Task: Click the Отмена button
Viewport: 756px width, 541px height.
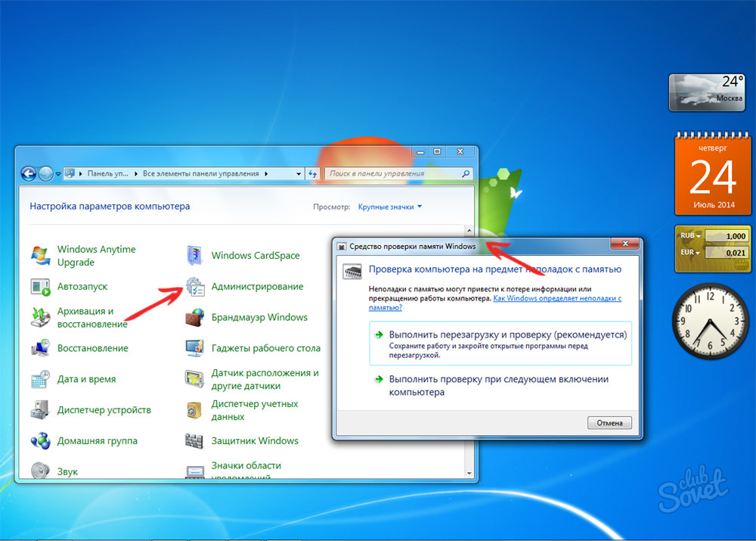Action: (609, 423)
